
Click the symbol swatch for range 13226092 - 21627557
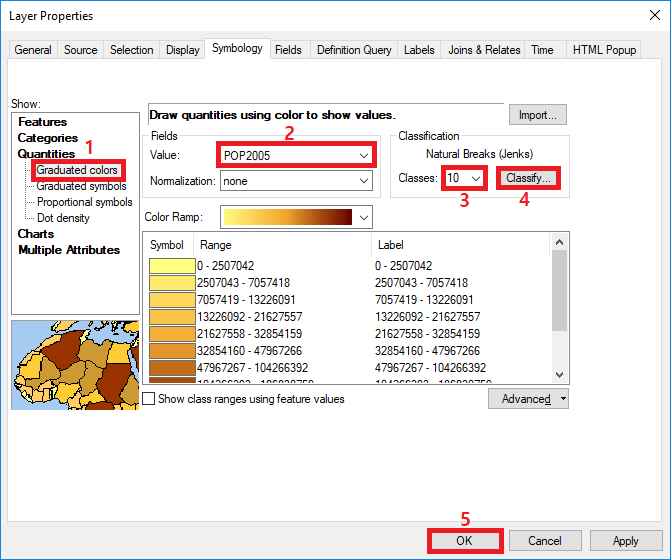click(x=171, y=317)
